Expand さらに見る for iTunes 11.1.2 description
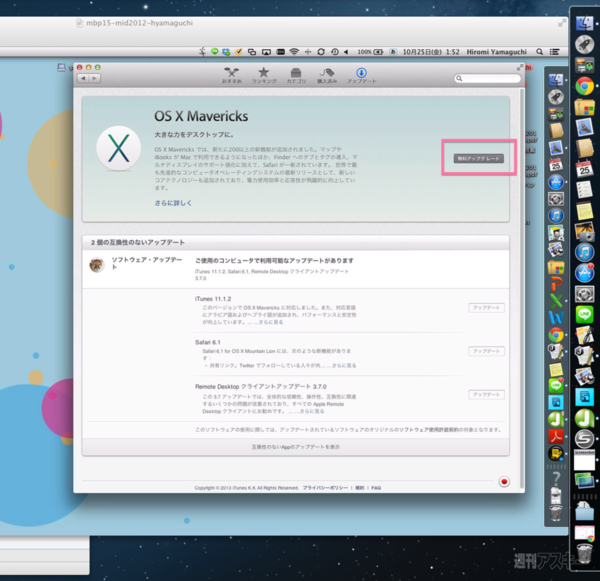The image size is (600, 581). 271,322
